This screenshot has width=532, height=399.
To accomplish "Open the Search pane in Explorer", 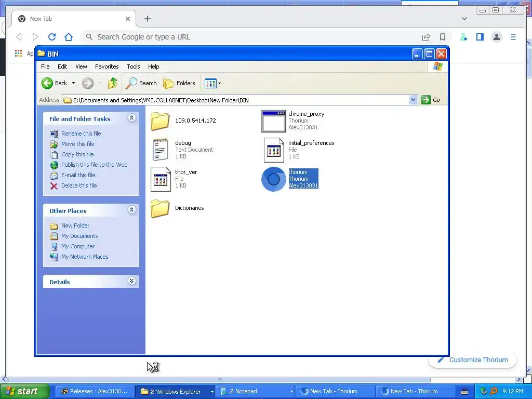I will tap(141, 83).
